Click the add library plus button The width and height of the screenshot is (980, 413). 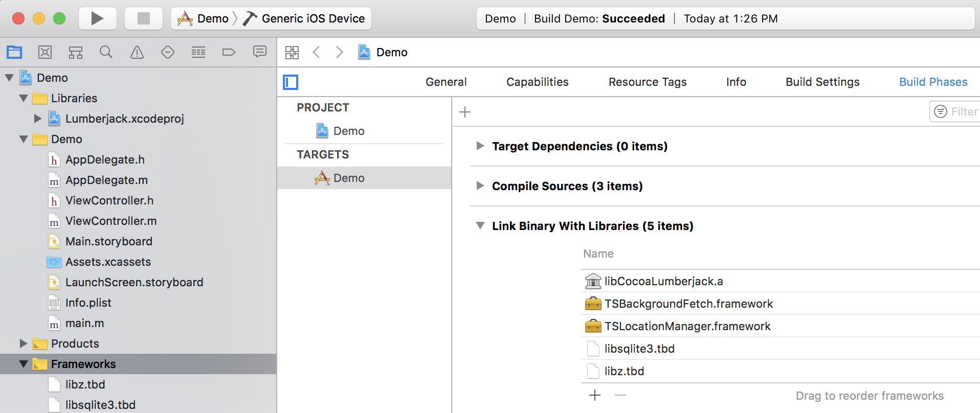pyautogui.click(x=595, y=395)
